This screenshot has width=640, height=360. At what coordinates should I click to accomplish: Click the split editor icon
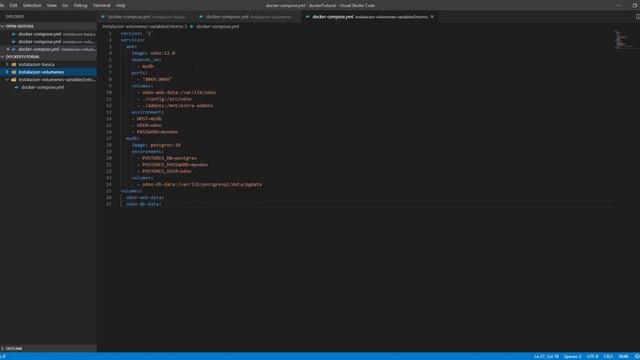coord(638,17)
